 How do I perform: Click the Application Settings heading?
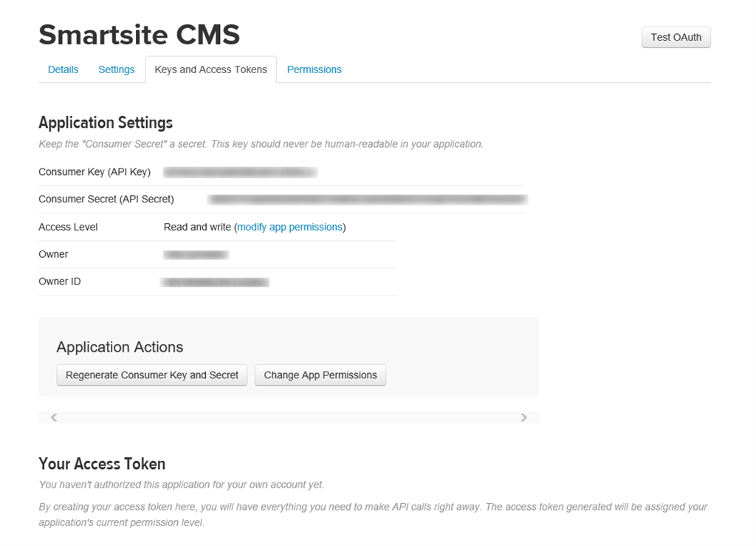106,123
